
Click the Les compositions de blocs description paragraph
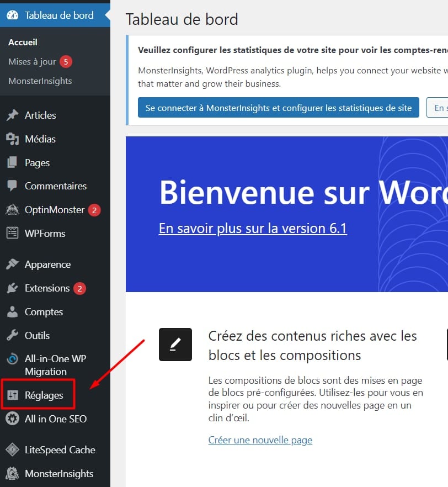click(x=316, y=399)
